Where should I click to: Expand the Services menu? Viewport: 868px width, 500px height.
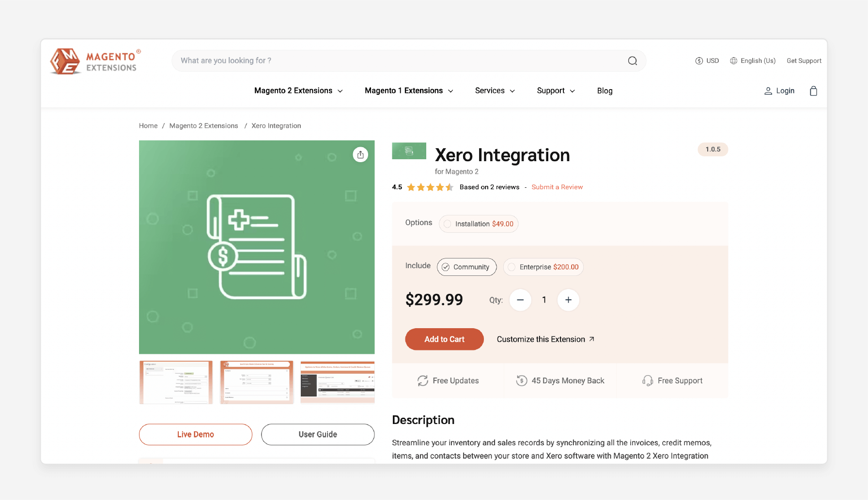pyautogui.click(x=495, y=91)
